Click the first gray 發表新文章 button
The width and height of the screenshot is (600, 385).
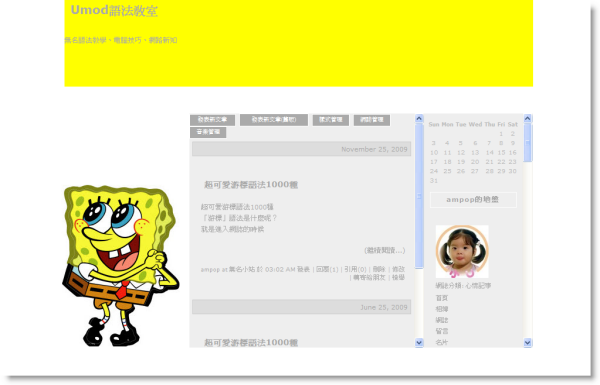(x=212, y=120)
